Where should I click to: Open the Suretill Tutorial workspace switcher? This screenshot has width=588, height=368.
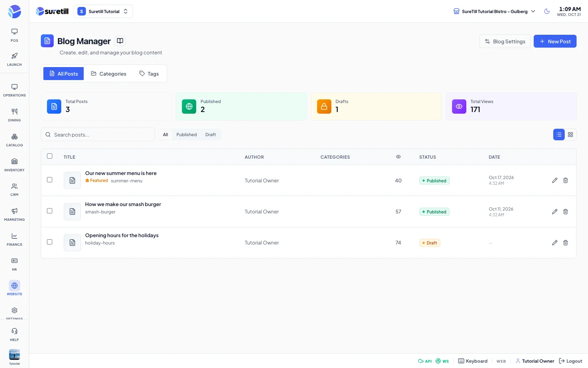point(103,11)
